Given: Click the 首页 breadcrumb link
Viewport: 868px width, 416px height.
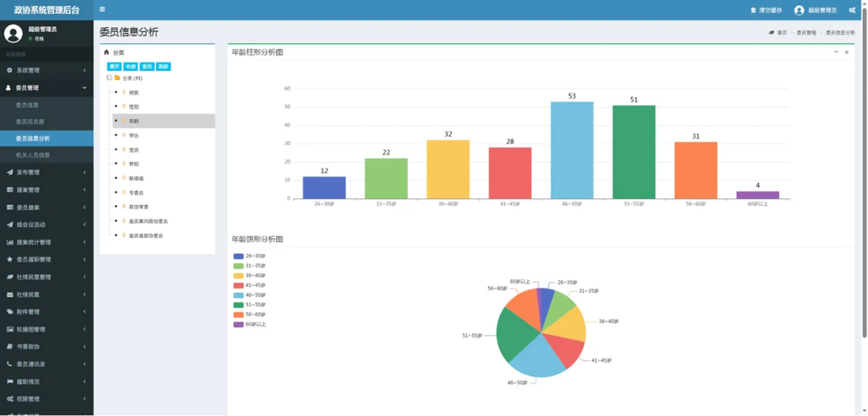Looking at the screenshot, I should (x=781, y=33).
